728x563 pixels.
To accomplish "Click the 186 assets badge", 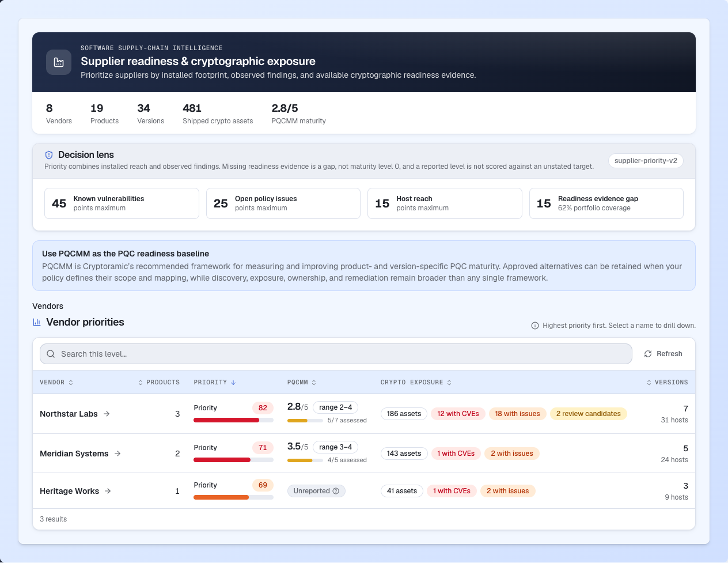I will (x=404, y=414).
